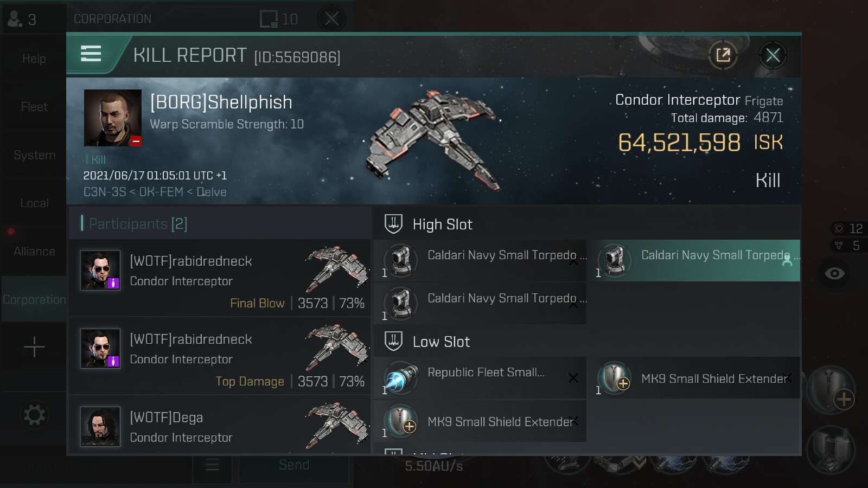Open rabidredneck Final Blow participant entry
This screenshot has width=868, height=488.
pyautogui.click(x=220, y=279)
